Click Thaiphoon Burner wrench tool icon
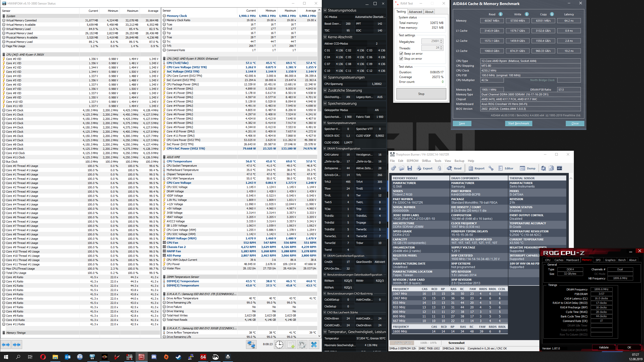 (491, 168)
